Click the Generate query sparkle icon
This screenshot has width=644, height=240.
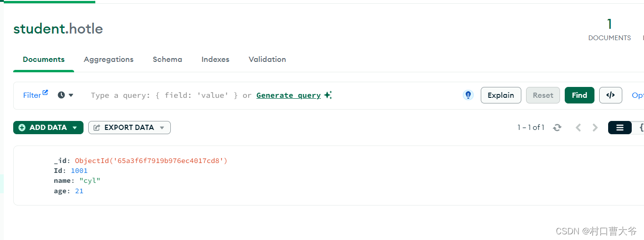tap(328, 95)
